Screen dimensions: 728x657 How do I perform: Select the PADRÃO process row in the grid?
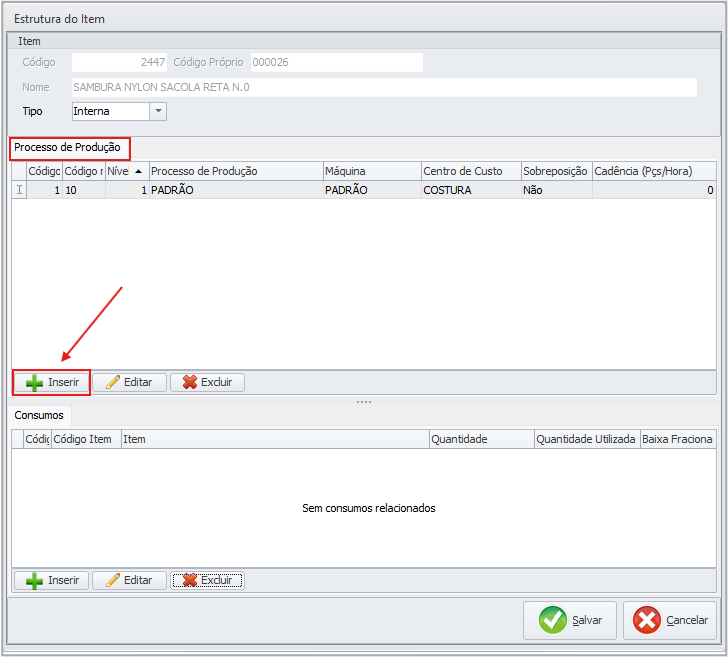point(235,190)
